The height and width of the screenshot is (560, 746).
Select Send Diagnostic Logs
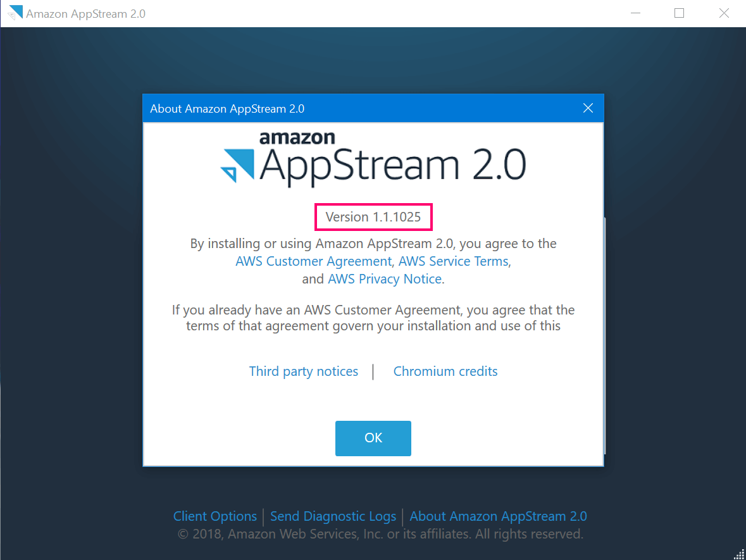point(333,516)
